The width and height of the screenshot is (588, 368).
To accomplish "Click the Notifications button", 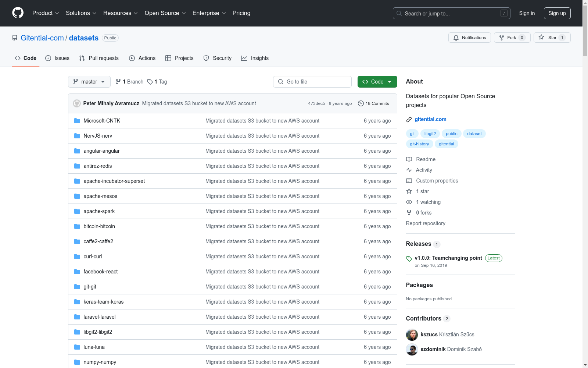I will point(470,38).
